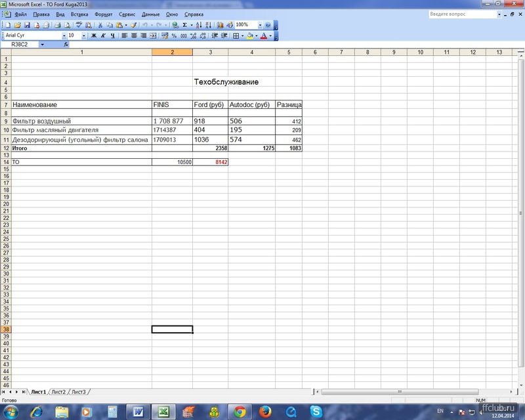Increase decimal places
Viewport: 525px width, 420px height.
pyautogui.click(x=193, y=35)
